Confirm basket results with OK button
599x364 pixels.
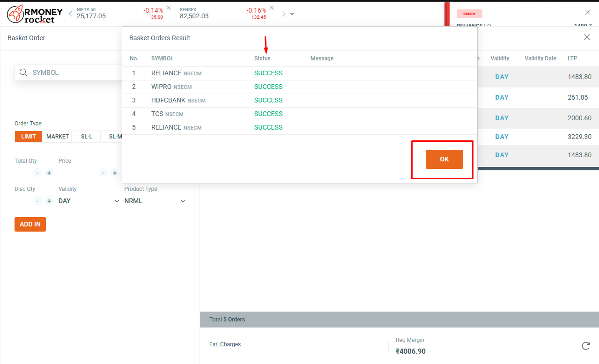tap(444, 159)
